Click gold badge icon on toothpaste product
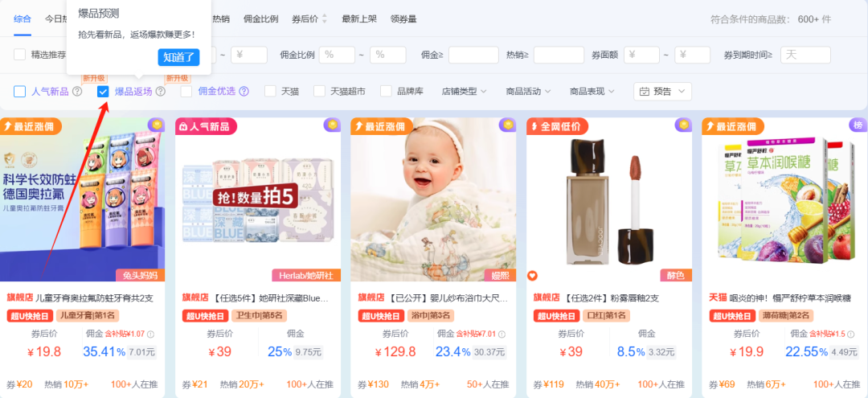Image resolution: width=868 pixels, height=398 pixels. (157, 125)
